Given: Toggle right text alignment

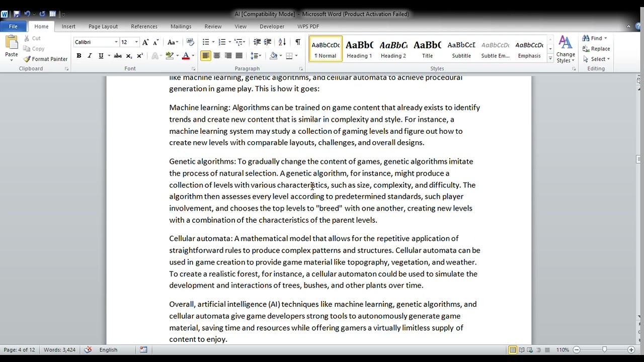Looking at the screenshot, I should tap(228, 56).
